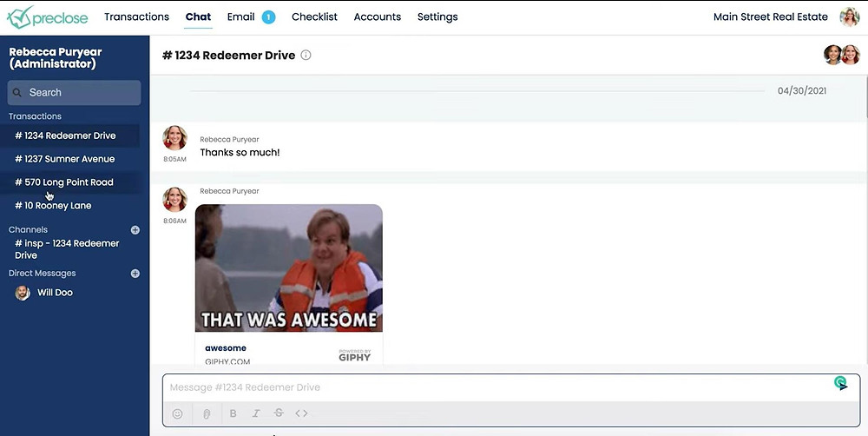Open # 570 Long Point Road transaction
This screenshot has width=868, height=436.
69,182
